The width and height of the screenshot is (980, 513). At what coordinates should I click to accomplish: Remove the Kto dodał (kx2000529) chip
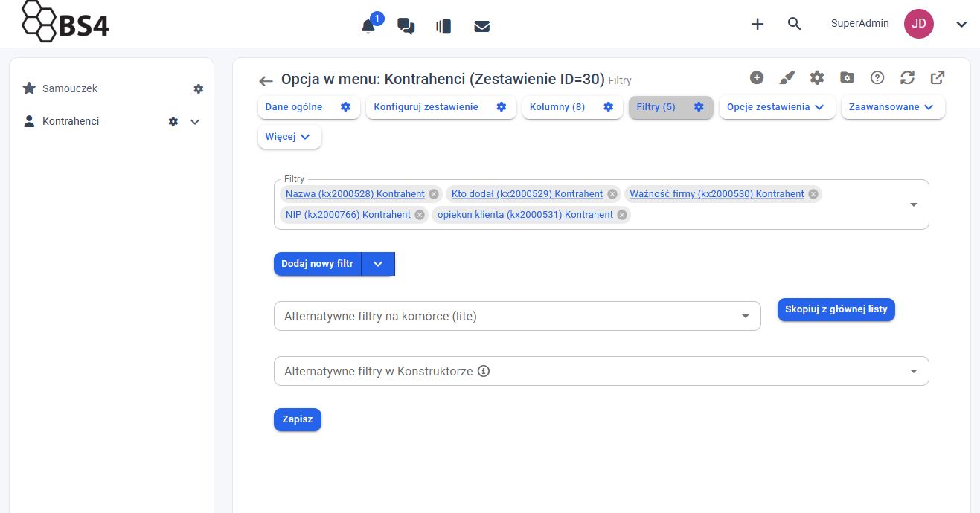pyautogui.click(x=612, y=194)
